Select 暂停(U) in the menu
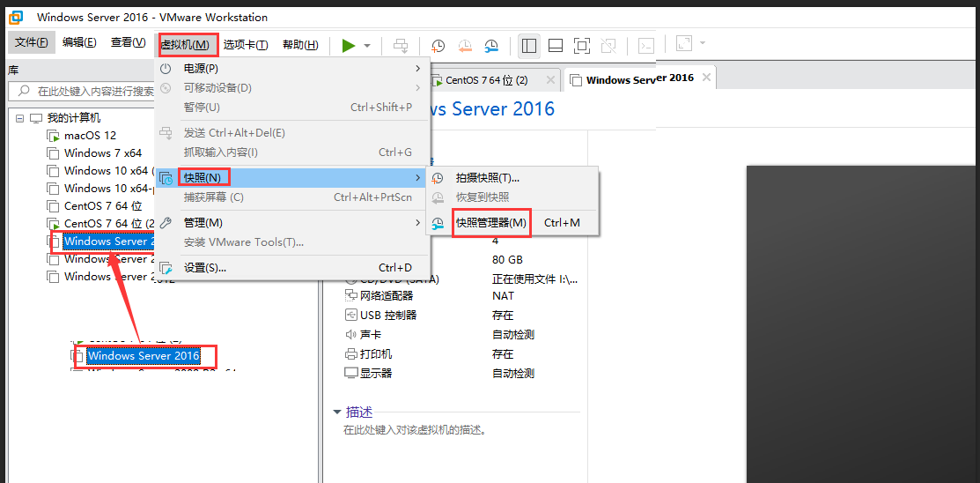 point(292,107)
